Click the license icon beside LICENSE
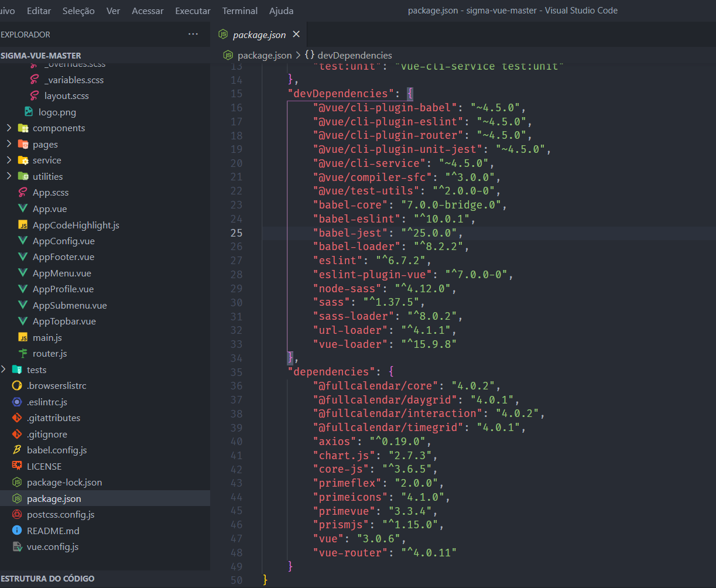 click(x=17, y=466)
